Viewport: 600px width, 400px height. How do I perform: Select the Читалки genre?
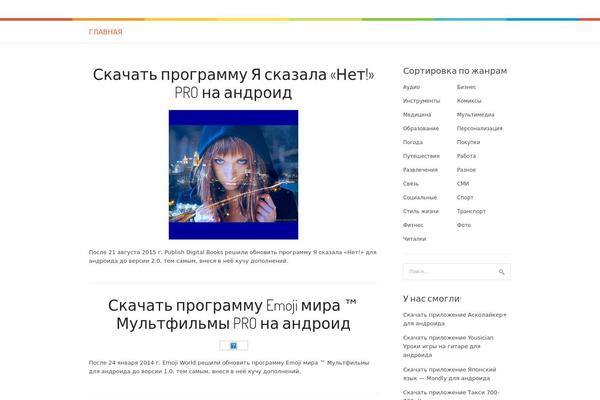pyautogui.click(x=414, y=238)
